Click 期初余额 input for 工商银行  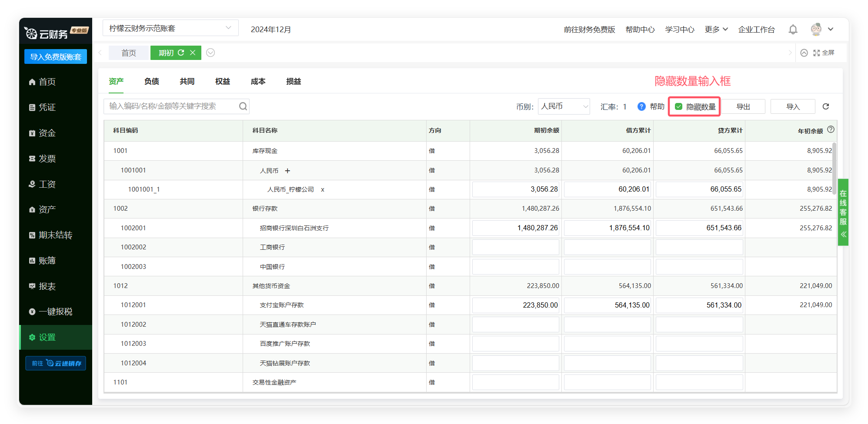point(516,247)
